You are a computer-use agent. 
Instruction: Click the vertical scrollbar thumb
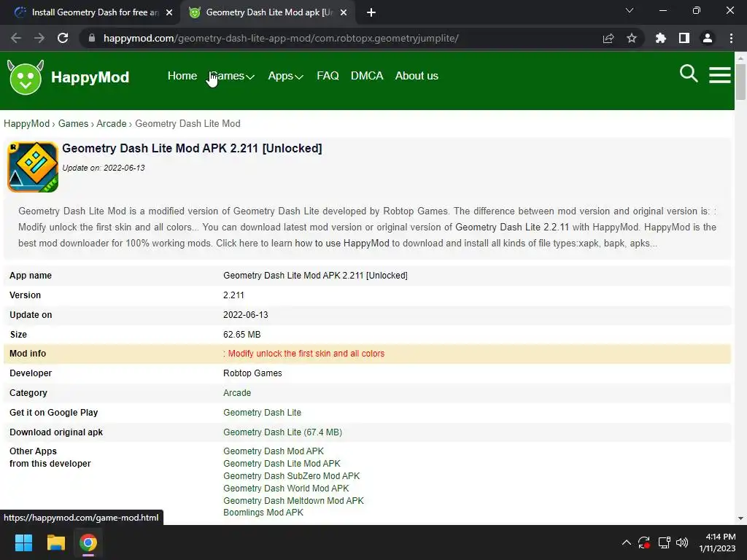pos(740,81)
